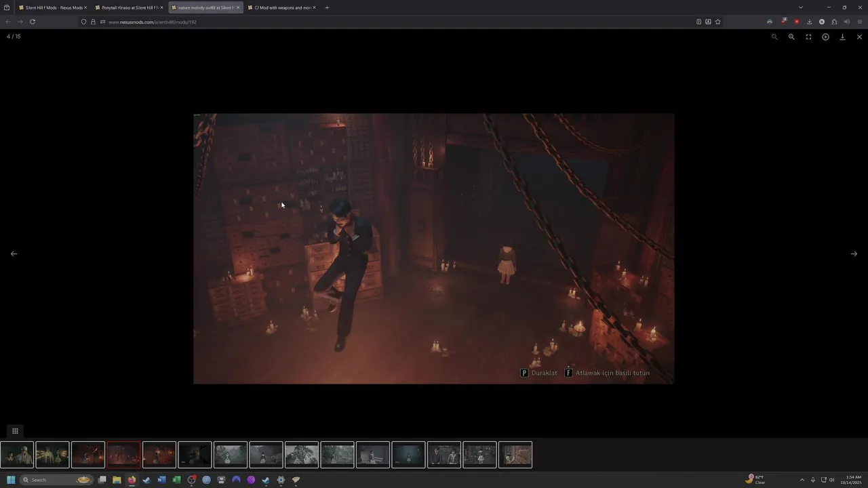Screen dimensions: 868x488
Task: Go forward in browser history
Action: 20,22
